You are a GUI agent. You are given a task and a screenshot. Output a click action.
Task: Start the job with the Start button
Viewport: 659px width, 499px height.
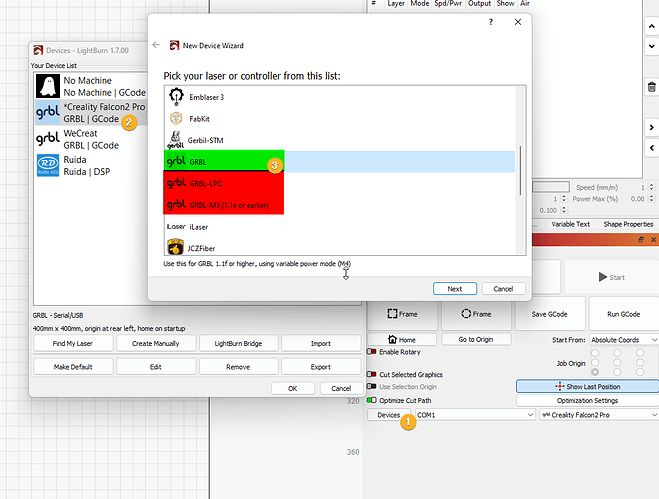(612, 277)
